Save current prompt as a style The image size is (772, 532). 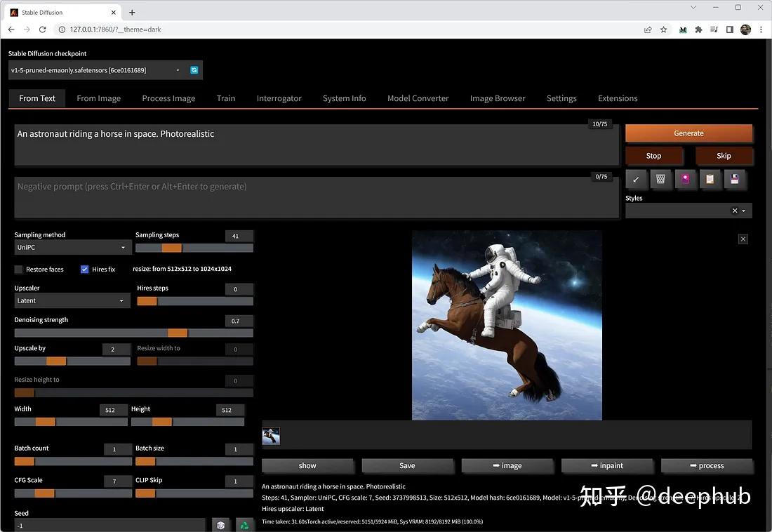tap(735, 179)
